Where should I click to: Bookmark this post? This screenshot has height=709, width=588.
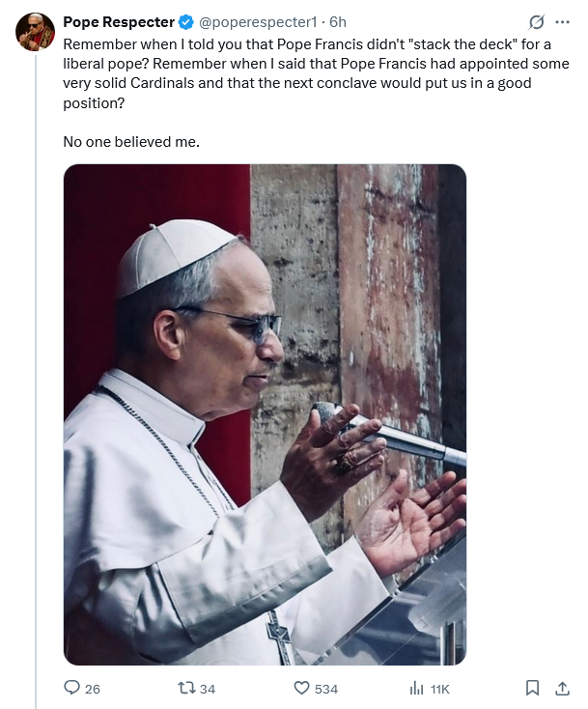point(532,688)
